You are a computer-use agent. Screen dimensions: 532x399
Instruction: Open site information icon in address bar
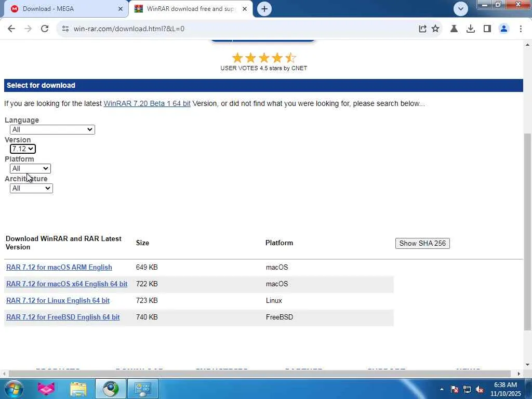pyautogui.click(x=65, y=29)
